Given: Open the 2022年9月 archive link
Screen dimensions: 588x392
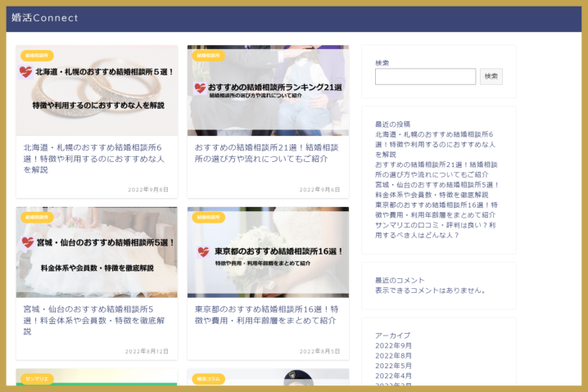Looking at the screenshot, I should point(393,345).
